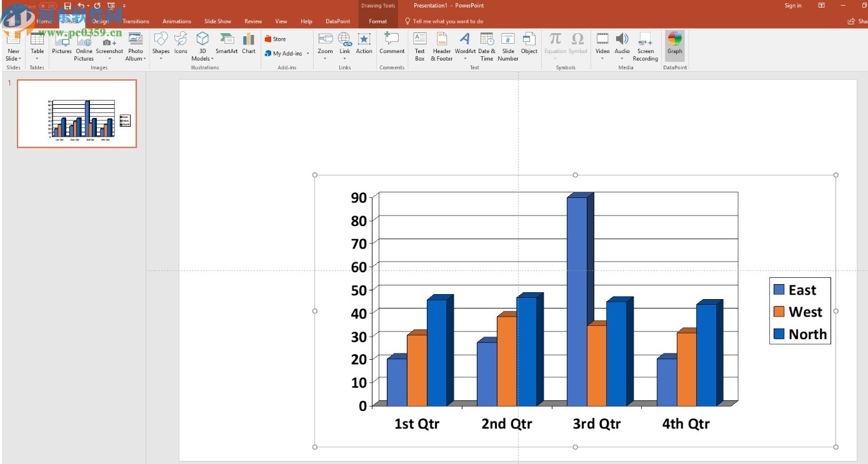Insert Date & Time
Screen dimensions: 868x464
tap(487, 47)
